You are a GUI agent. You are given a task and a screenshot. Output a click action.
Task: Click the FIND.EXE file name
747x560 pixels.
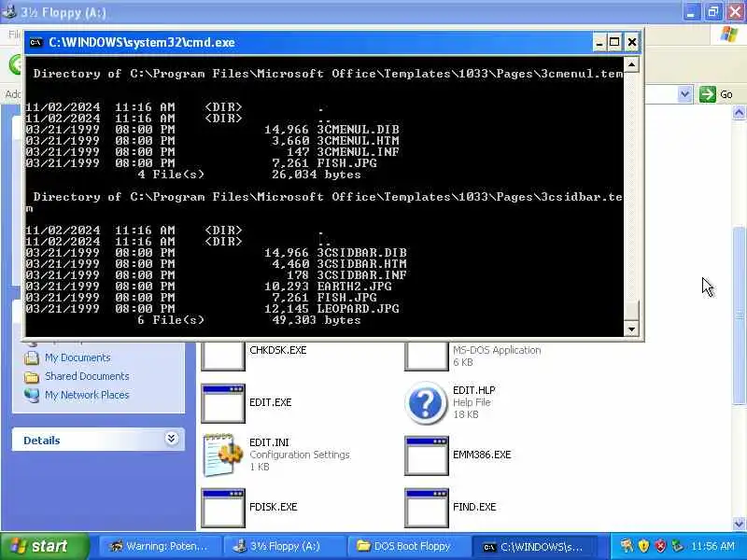[x=474, y=507]
